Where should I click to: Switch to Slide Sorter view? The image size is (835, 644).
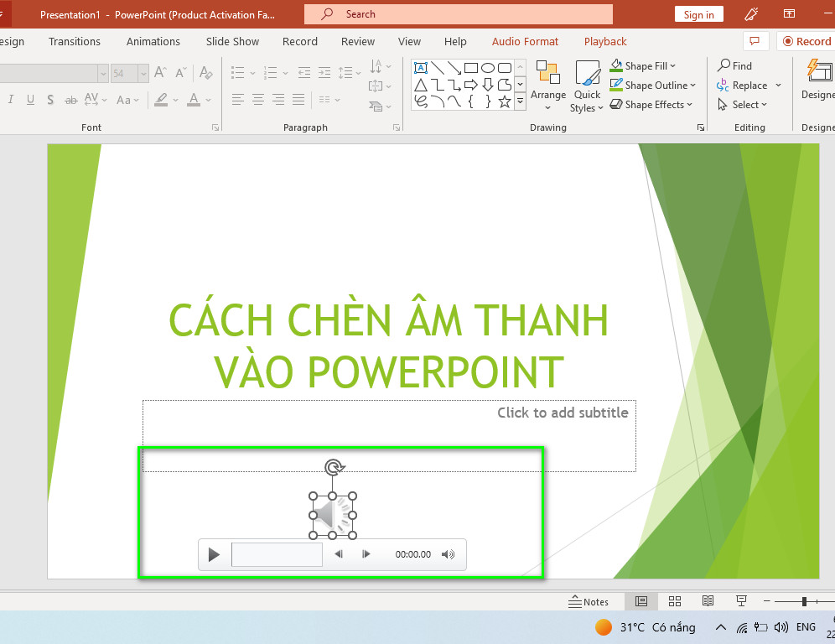pyautogui.click(x=675, y=601)
